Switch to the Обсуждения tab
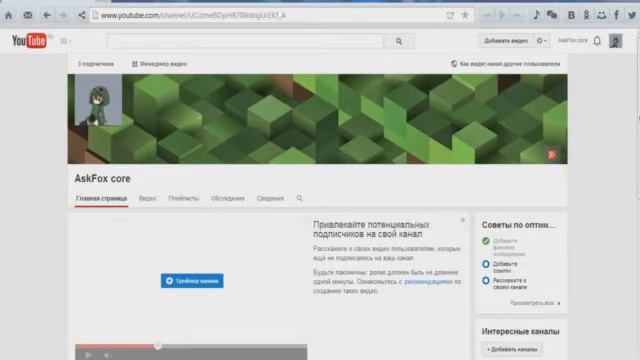This screenshot has width=640, height=360. click(x=227, y=198)
